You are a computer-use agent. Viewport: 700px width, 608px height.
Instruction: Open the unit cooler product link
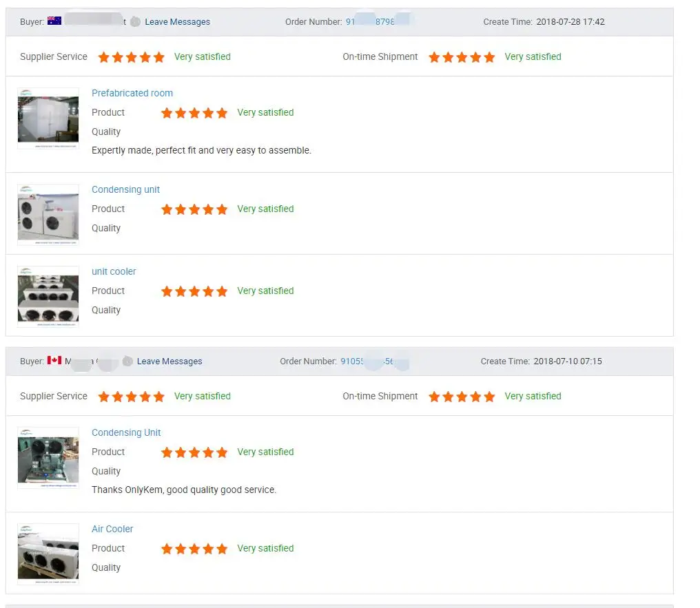pyautogui.click(x=114, y=272)
